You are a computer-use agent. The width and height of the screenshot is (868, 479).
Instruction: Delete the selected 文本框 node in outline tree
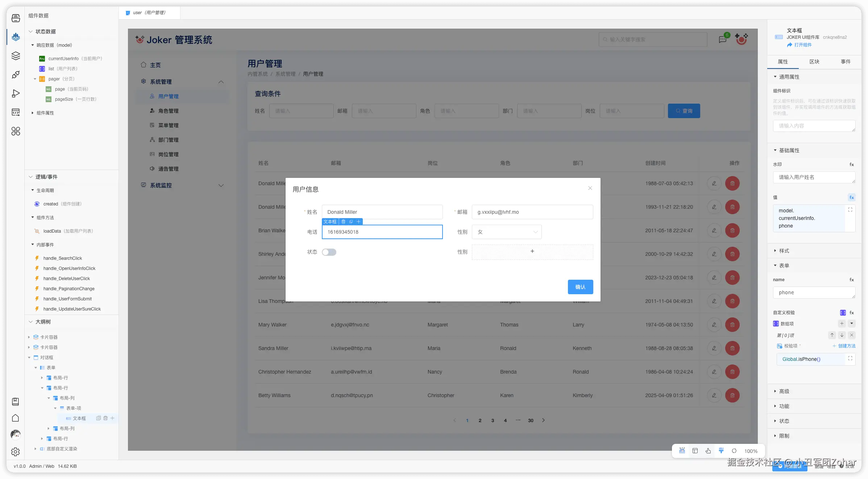point(105,418)
